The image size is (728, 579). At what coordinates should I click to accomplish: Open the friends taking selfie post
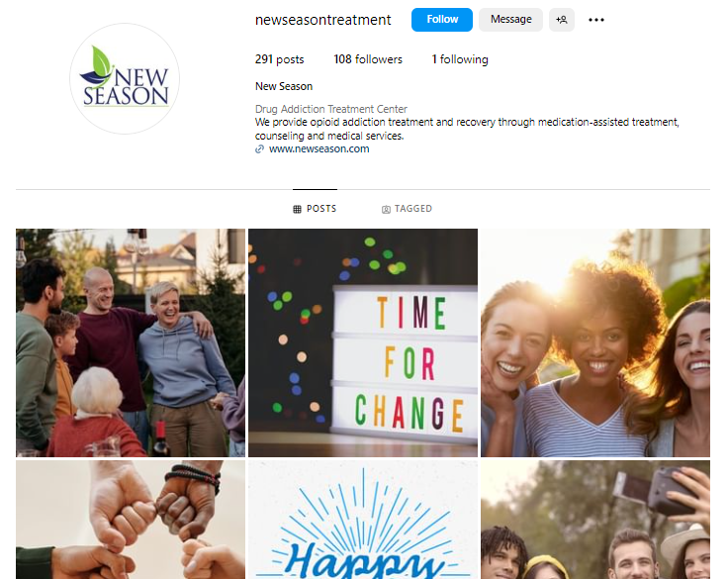click(x=595, y=520)
